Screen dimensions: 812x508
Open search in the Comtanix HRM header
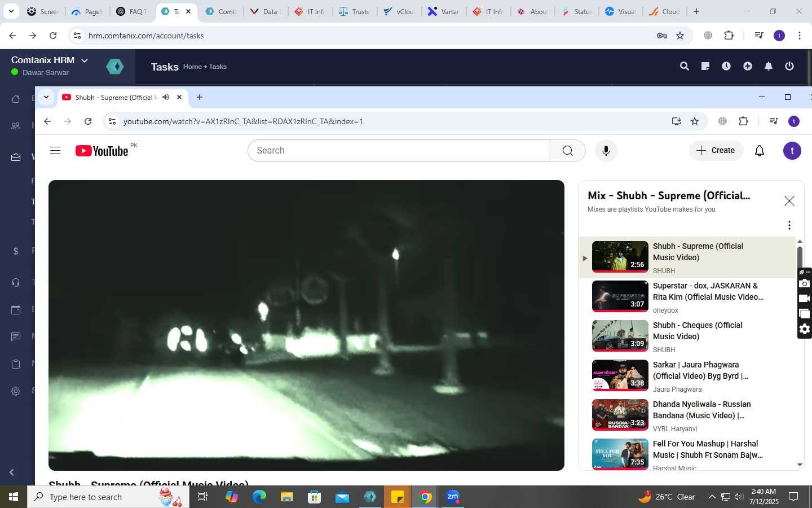(x=685, y=66)
